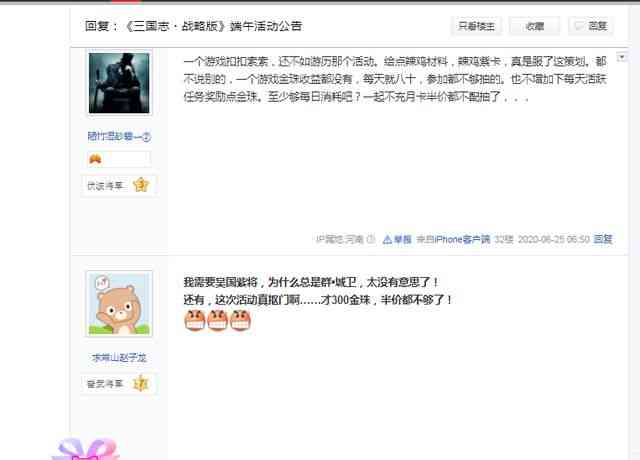Viewport: 640px width, 460px height.
Task: Click the first poster's username link
Action: click(x=119, y=136)
